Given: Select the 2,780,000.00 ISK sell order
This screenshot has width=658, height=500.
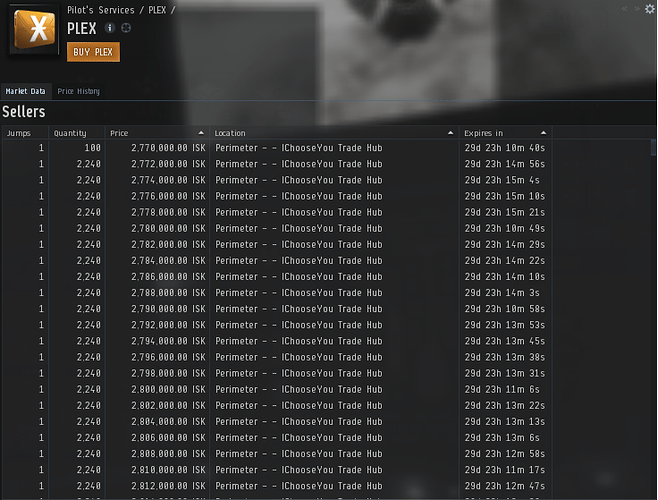Looking at the screenshot, I should 326,228.
